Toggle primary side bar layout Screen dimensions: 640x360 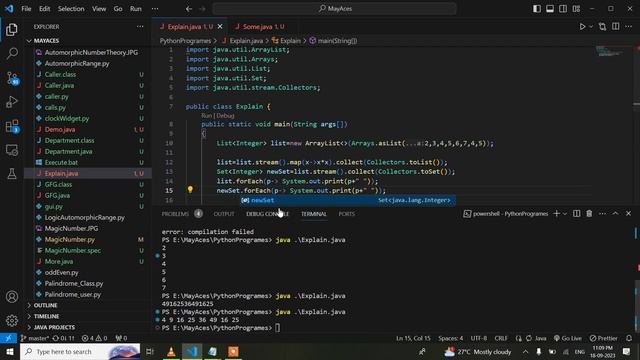pos(537,9)
